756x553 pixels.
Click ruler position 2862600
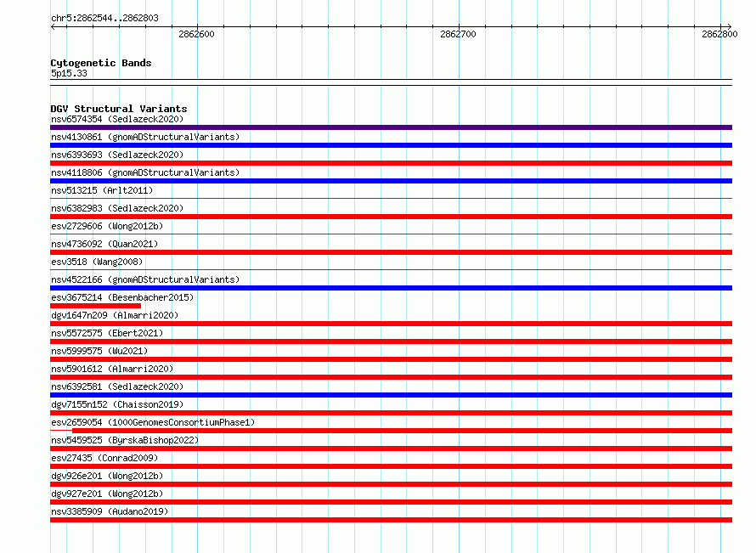(x=196, y=34)
